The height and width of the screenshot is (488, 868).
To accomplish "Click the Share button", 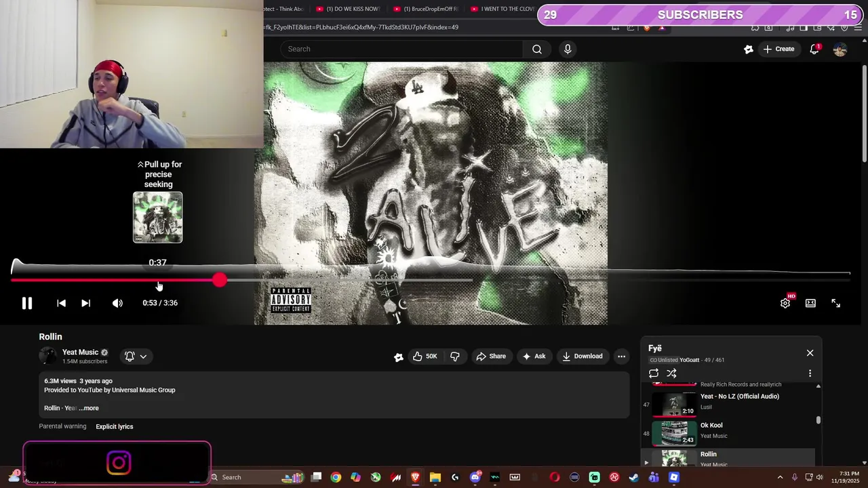I will (491, 356).
